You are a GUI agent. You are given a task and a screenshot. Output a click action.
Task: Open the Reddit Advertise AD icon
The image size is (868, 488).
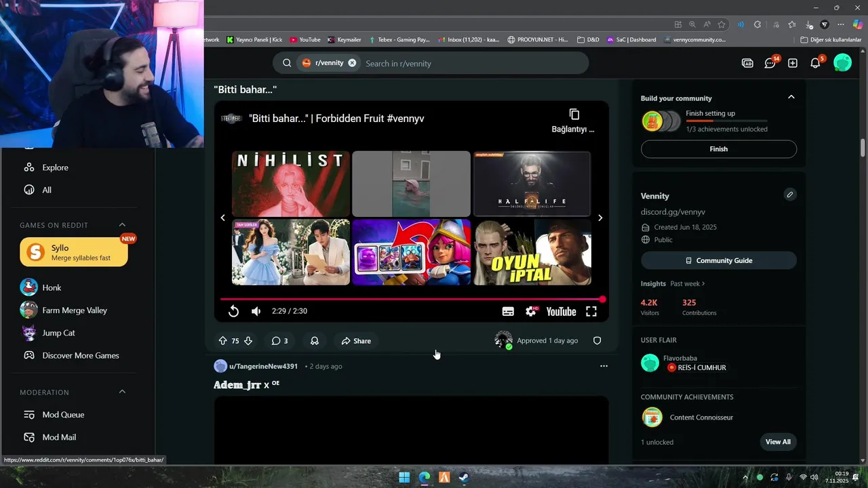tap(747, 63)
